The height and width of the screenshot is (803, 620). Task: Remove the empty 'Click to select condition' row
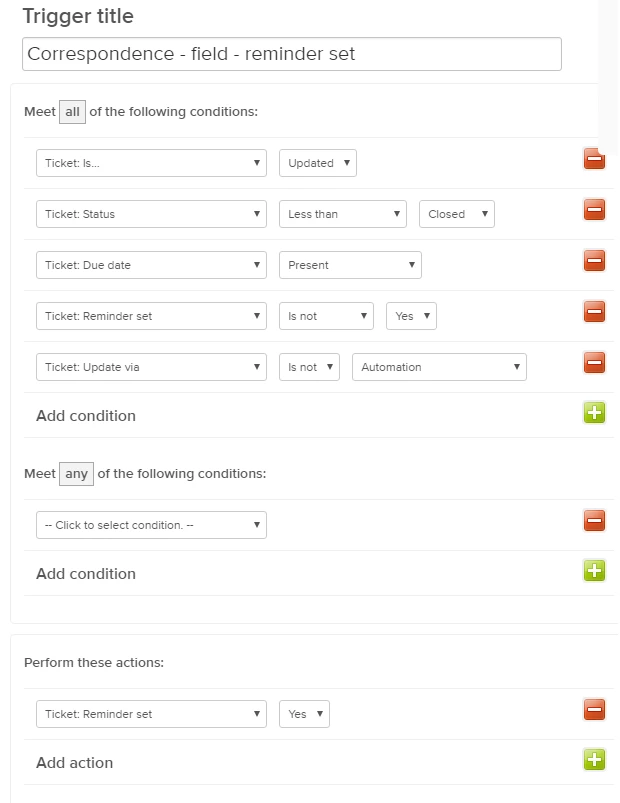point(594,521)
